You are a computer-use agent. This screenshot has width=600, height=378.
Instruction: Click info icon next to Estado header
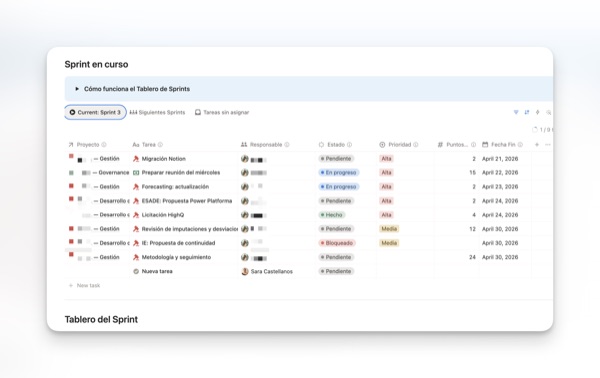point(349,145)
